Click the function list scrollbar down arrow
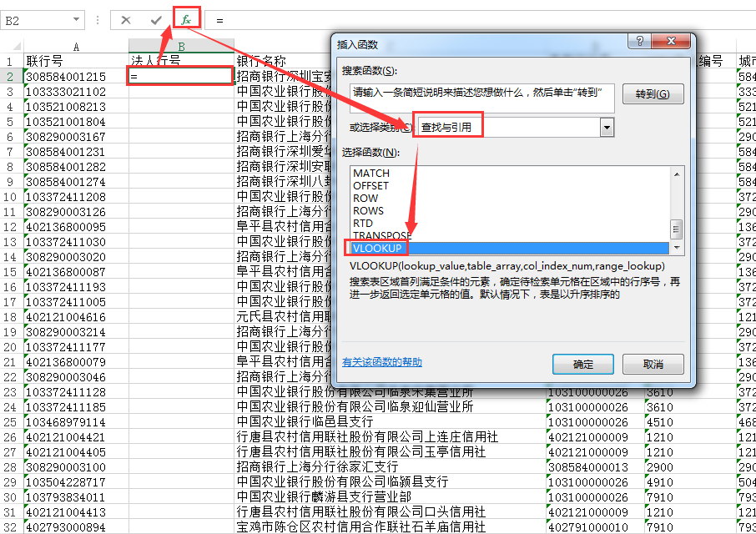The width and height of the screenshot is (756, 534). pos(677,248)
